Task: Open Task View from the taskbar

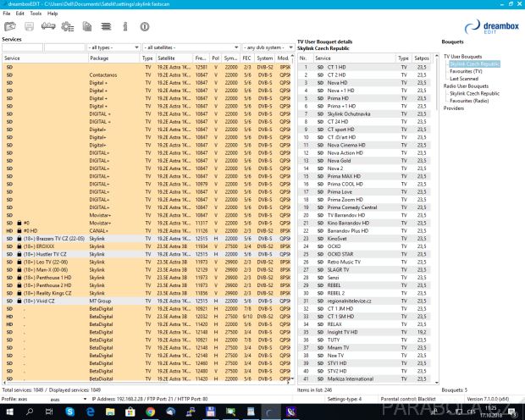Action: [x=49, y=412]
